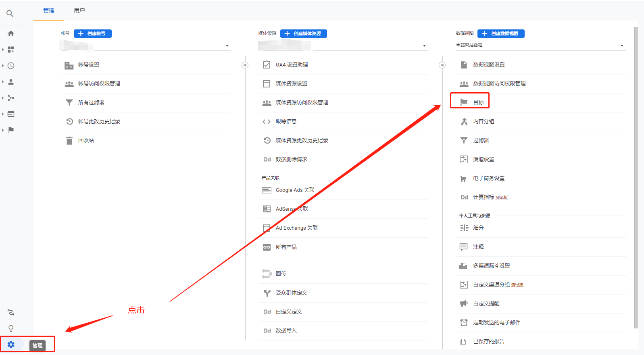Click the 创建帐号 button
This screenshot has height=355, width=644.
tap(93, 33)
